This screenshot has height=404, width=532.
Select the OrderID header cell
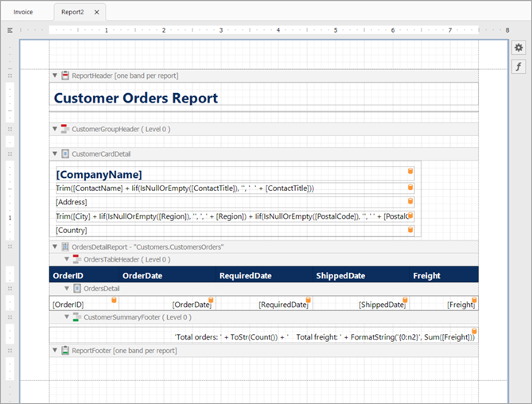coord(83,275)
